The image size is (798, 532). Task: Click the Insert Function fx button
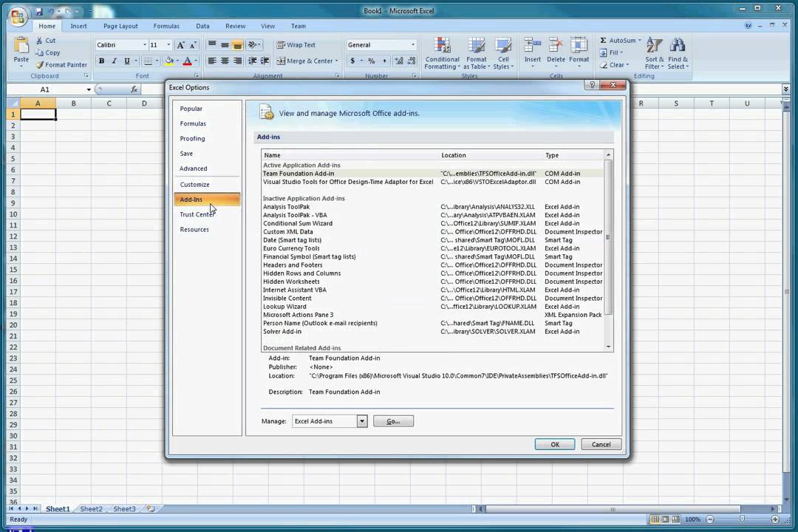(134, 89)
